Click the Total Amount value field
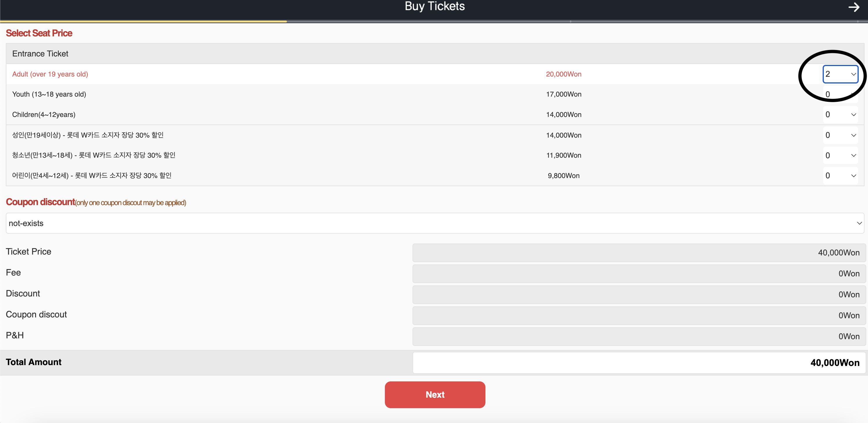The width and height of the screenshot is (868, 423). [x=639, y=362]
